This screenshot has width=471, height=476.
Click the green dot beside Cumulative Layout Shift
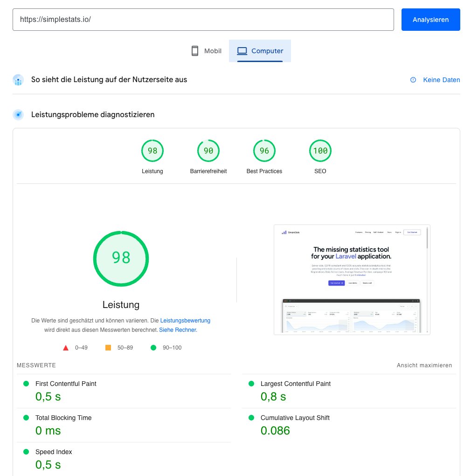[252, 418]
